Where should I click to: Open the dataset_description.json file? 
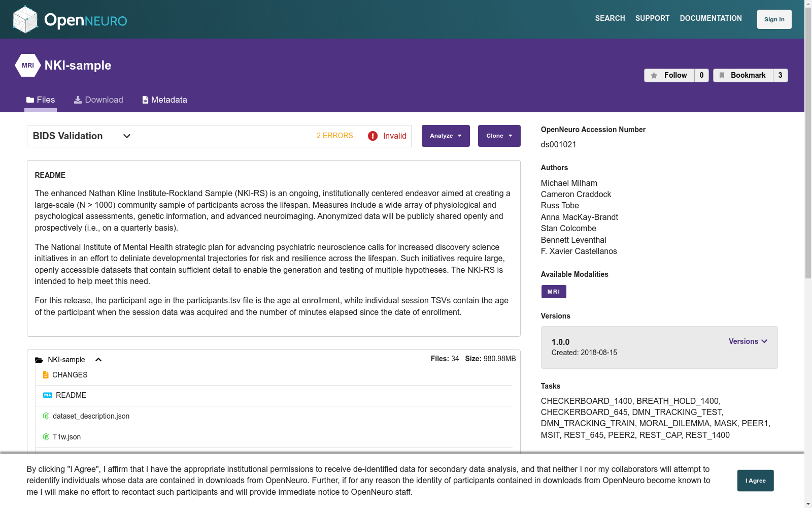(x=91, y=416)
